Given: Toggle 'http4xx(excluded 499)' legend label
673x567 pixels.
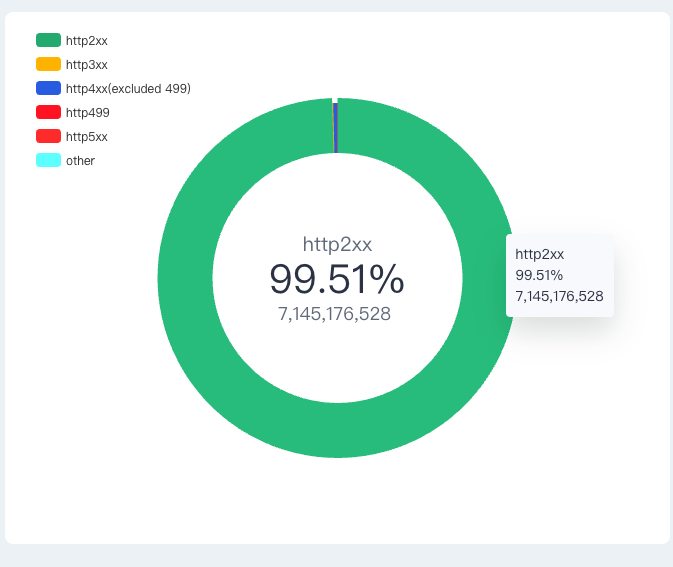Looking at the screenshot, I should click(x=128, y=89).
